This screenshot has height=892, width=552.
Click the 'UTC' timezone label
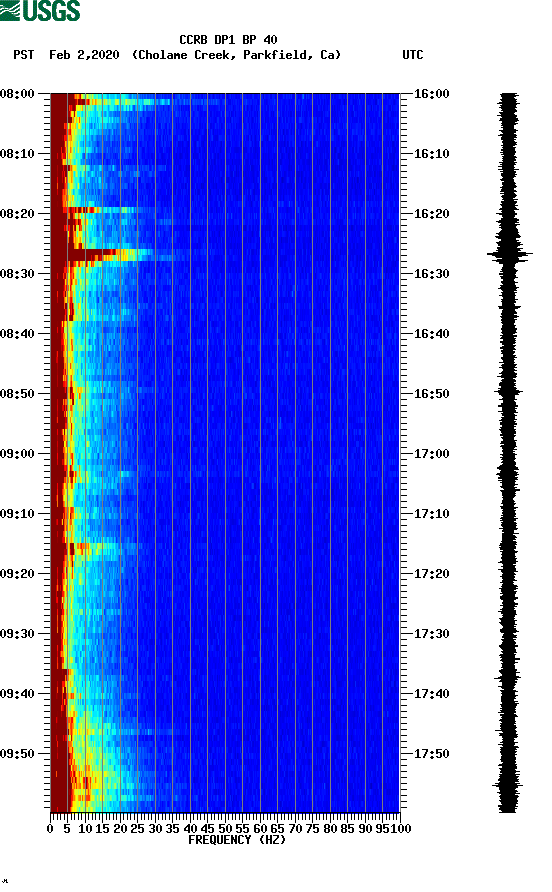tap(413, 55)
